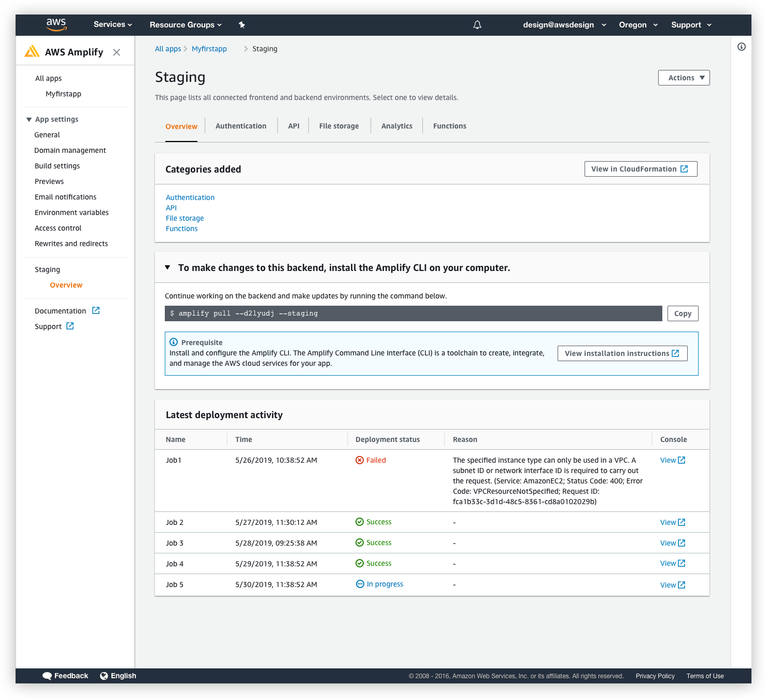This screenshot has width=767, height=700.
Task: Click the Success check icon for Job 2
Action: tap(360, 522)
